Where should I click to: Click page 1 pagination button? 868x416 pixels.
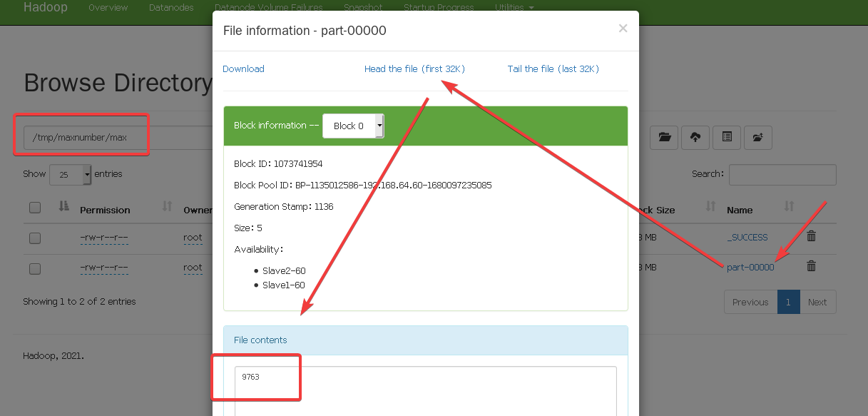788,302
